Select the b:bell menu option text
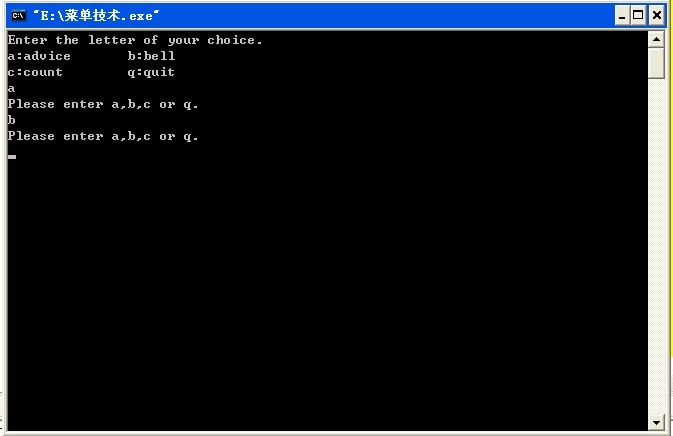Screen dimensions: 673x436 tap(152, 56)
